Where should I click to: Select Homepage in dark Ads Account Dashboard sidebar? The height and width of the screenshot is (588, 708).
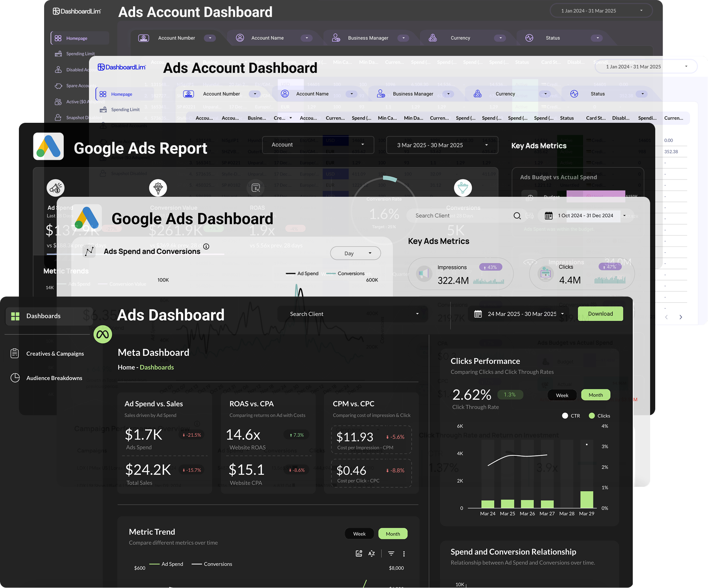80,38
